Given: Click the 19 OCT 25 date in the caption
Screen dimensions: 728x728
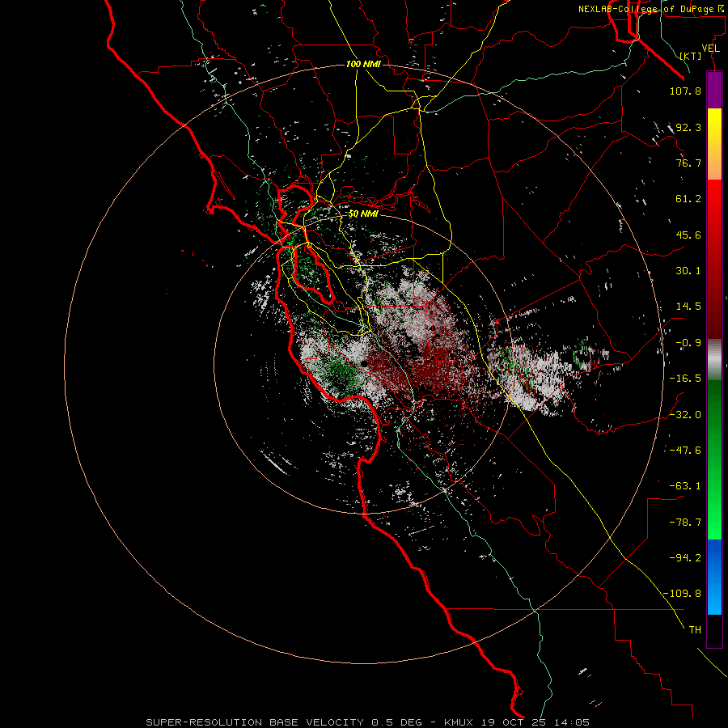Looking at the screenshot, I should tap(515, 722).
